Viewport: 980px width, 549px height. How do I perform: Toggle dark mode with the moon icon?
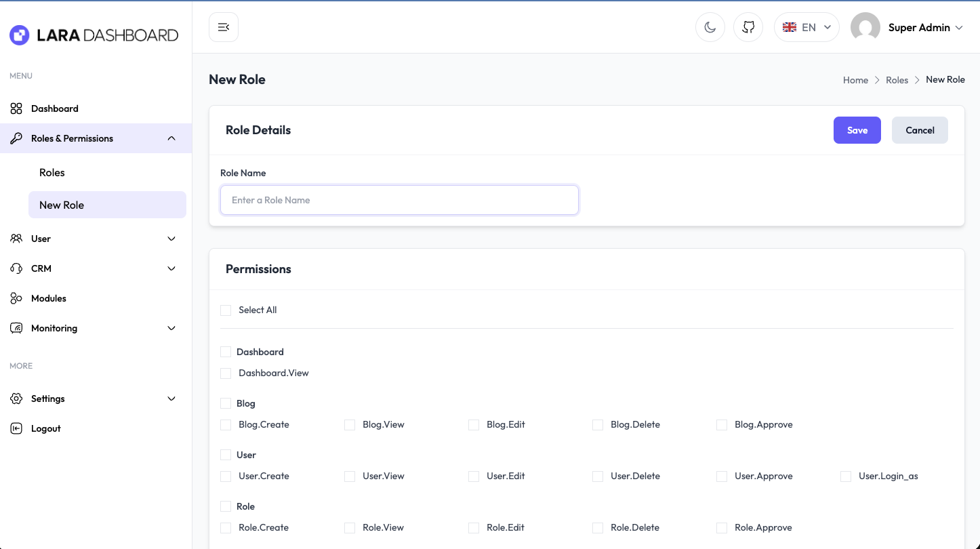[710, 27]
